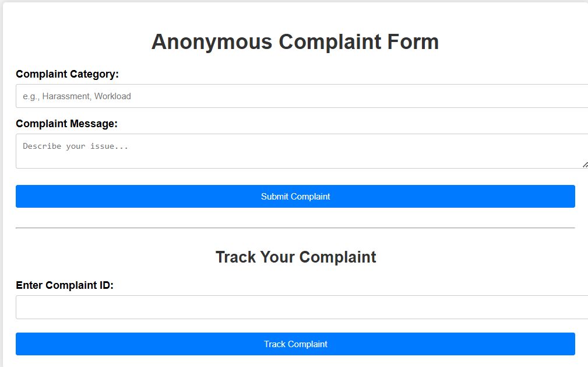
Task: Click the Anonymous Complaint Form heading
Action: [295, 41]
